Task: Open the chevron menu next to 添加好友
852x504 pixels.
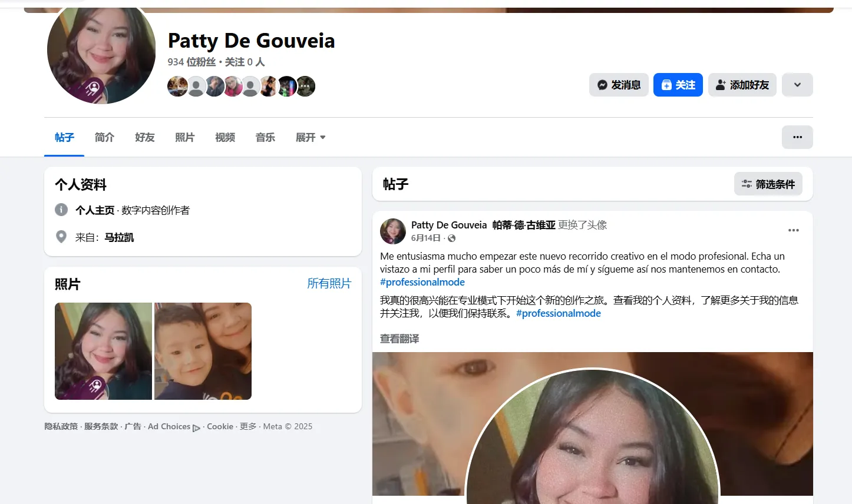Action: pos(797,84)
